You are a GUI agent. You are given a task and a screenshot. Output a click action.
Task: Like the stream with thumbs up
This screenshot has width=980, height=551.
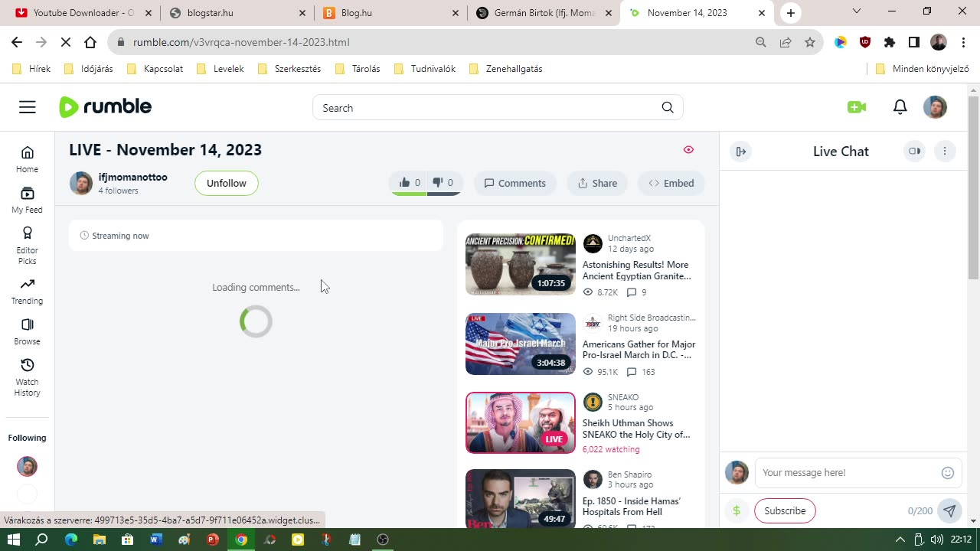point(410,183)
